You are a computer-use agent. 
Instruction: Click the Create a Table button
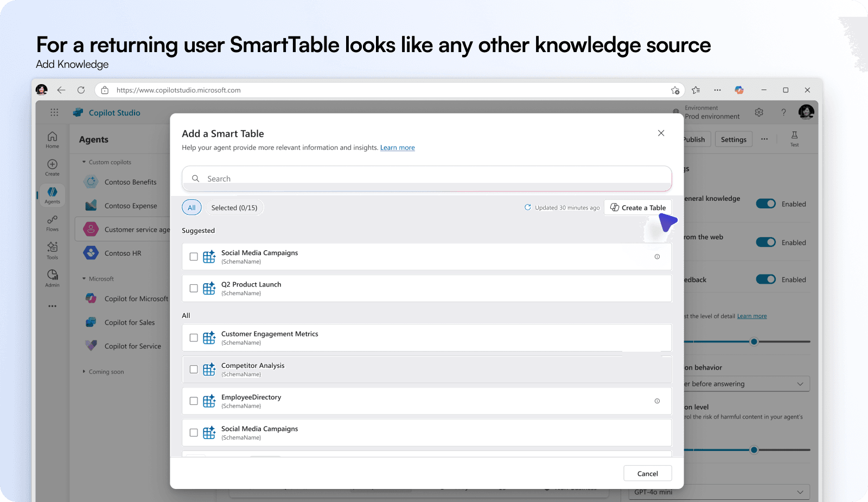[x=638, y=207]
